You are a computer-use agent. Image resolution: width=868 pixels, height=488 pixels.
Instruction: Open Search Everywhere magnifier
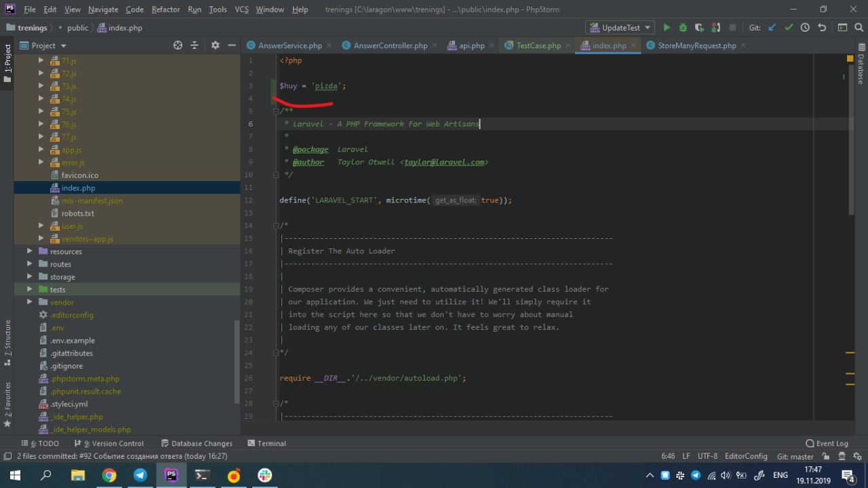pyautogui.click(x=859, y=28)
